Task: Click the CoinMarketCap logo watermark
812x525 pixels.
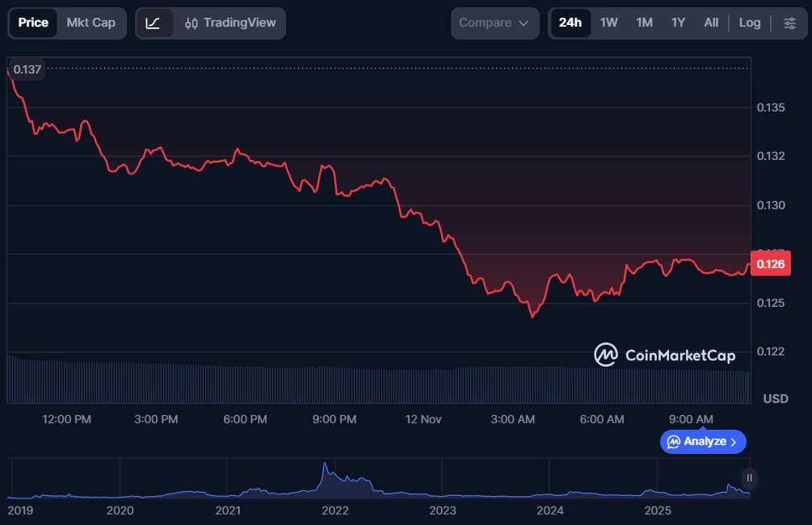Action: coord(665,355)
